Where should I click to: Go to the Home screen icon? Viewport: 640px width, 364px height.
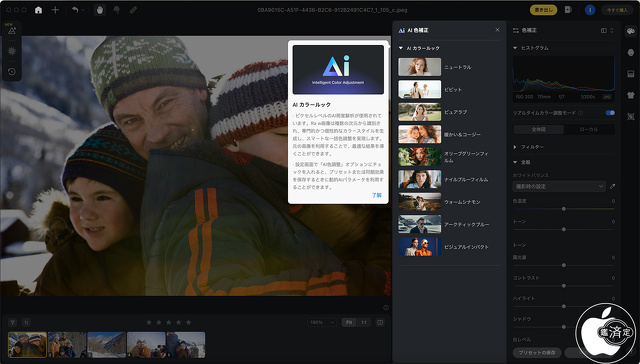(x=38, y=10)
